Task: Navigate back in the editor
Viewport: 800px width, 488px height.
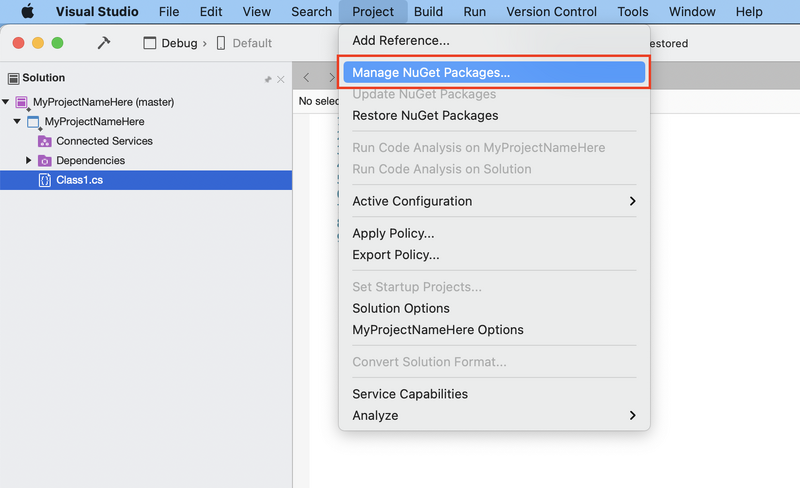Action: [306, 77]
